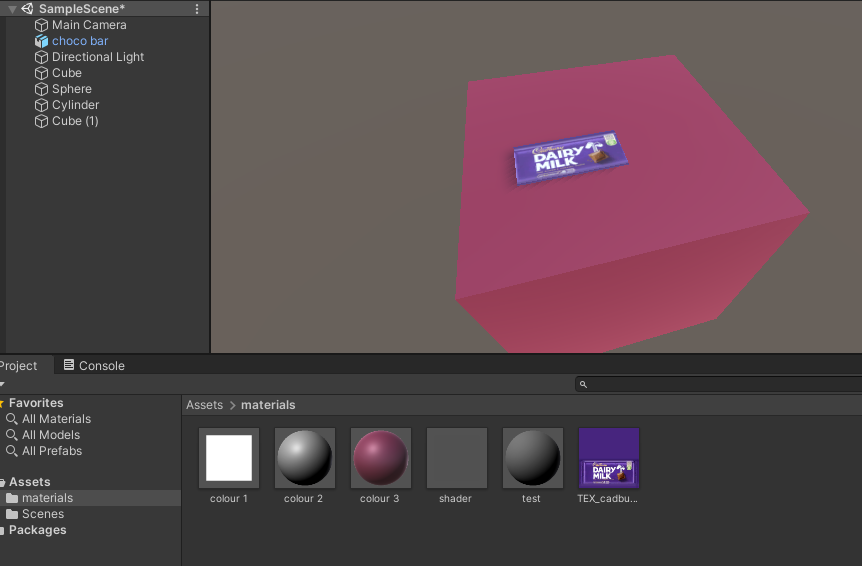The width and height of the screenshot is (862, 566).
Task: Click the Favorites star icon
Action: coord(2,403)
